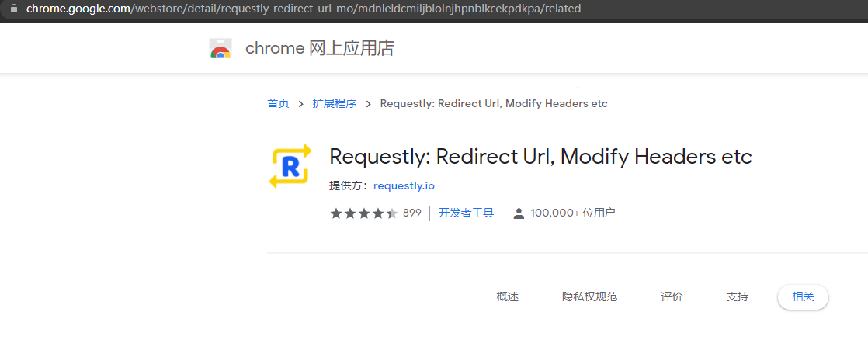Open the 开发者工具 category link

click(466, 213)
